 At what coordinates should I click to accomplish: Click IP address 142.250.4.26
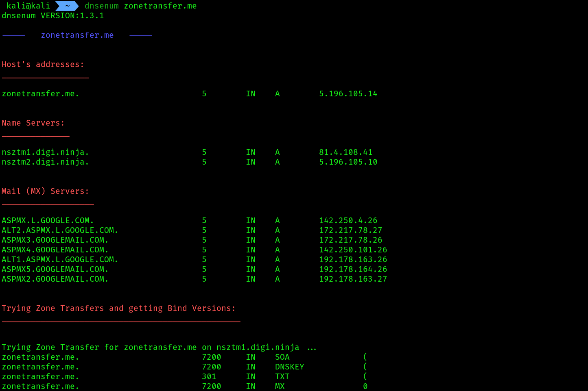click(x=348, y=221)
